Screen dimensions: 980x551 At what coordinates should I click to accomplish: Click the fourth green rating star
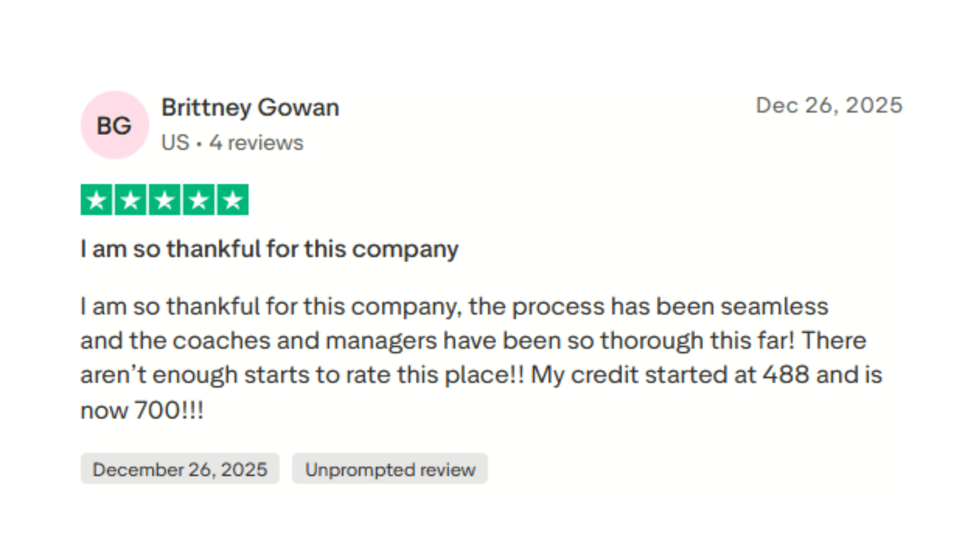pos(199,200)
